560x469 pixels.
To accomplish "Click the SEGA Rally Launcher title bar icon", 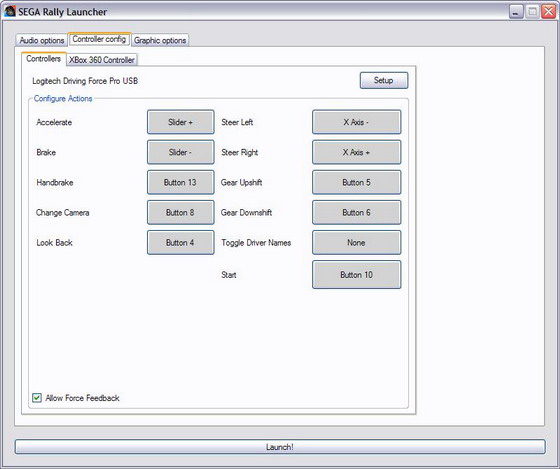I will 10,11.
